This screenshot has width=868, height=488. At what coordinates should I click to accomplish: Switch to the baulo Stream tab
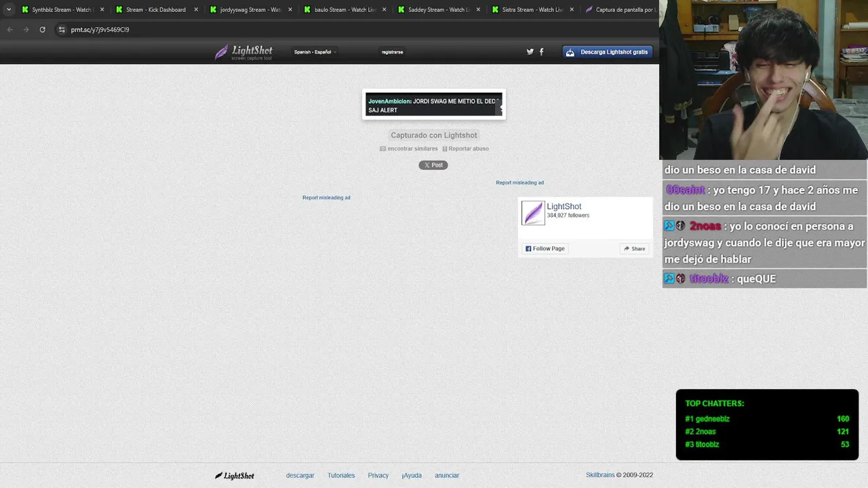pos(344,9)
